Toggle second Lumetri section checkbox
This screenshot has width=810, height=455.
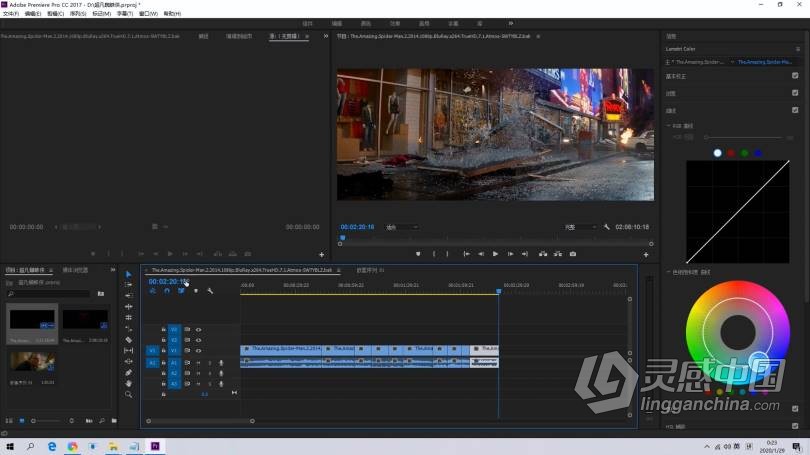795,93
